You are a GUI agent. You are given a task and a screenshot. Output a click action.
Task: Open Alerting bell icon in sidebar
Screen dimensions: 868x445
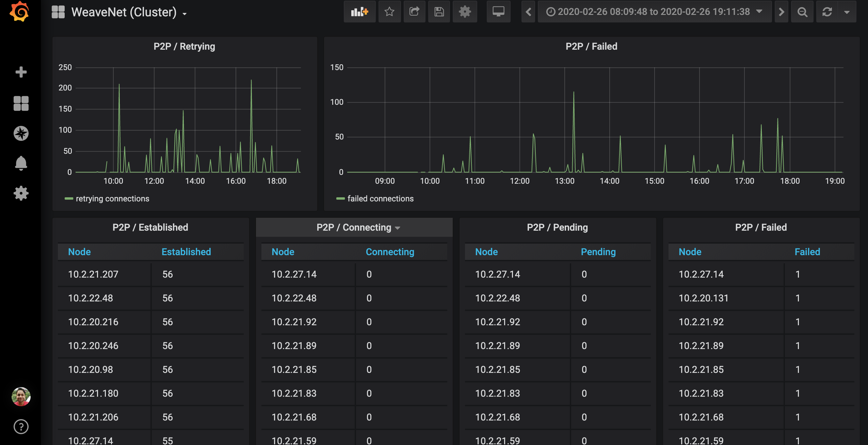coord(21,163)
